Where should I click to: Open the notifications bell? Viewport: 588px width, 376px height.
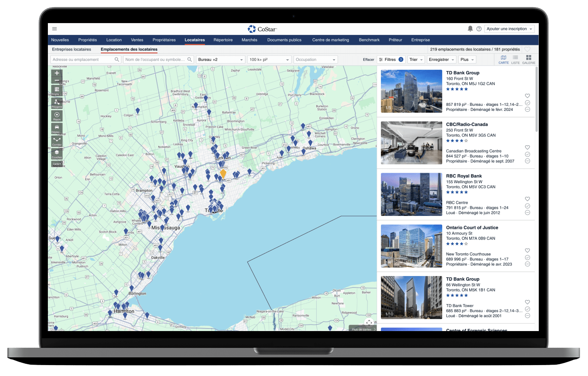pyautogui.click(x=470, y=29)
